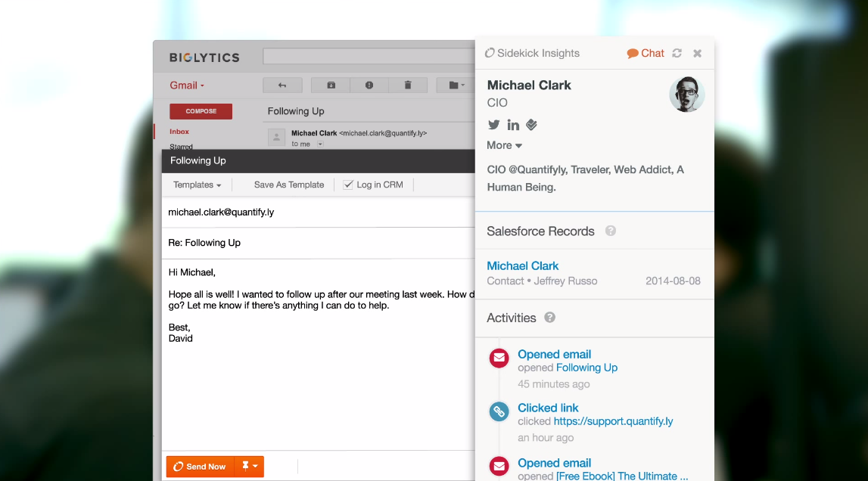The image size is (868, 481).
Task: Open Michael Clark's LinkedIn profile icon
Action: (513, 125)
